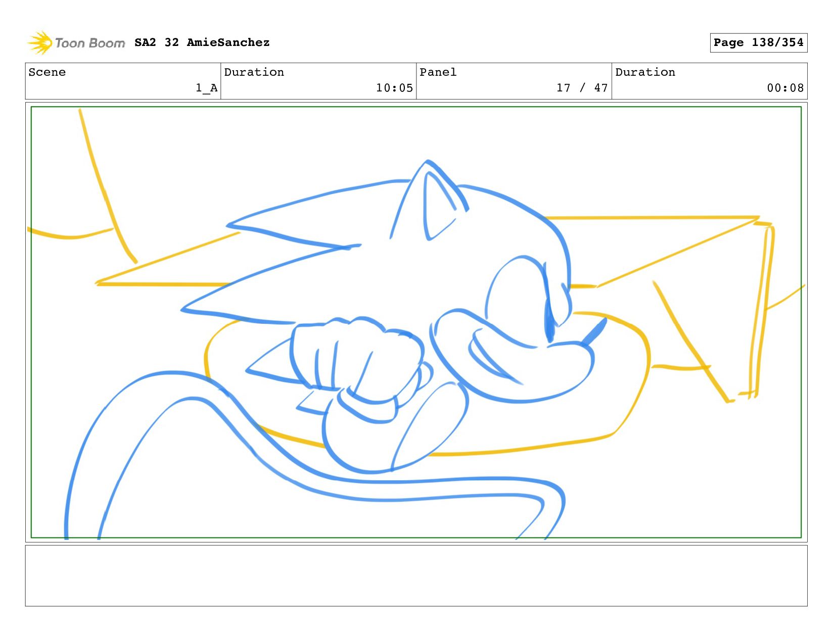The height and width of the screenshot is (644, 834).
Task: Click the panel duration value '00:08'
Action: 785,88
